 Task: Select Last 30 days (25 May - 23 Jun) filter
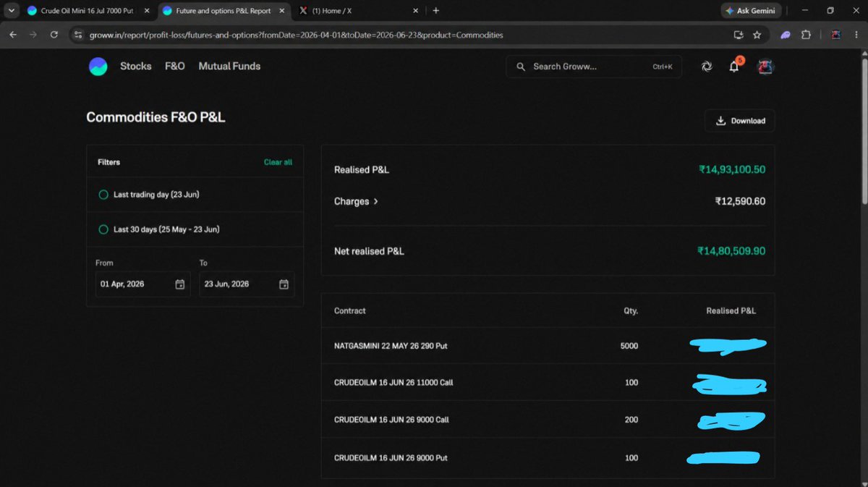click(x=158, y=229)
